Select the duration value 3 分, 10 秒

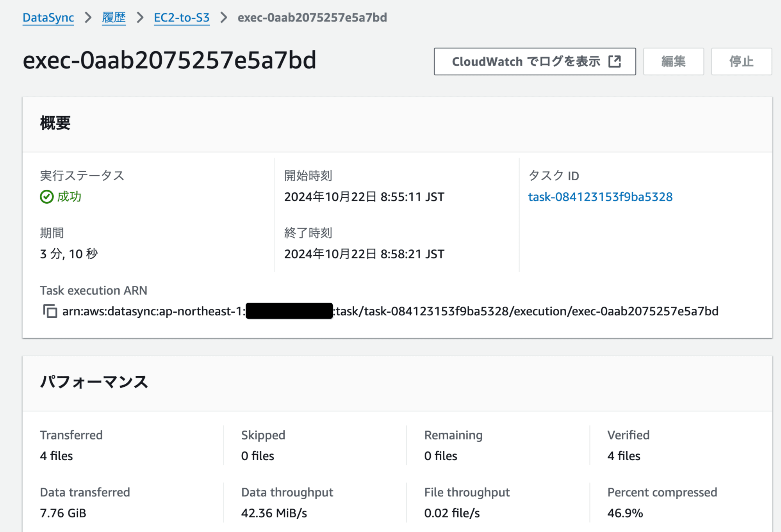point(69,254)
